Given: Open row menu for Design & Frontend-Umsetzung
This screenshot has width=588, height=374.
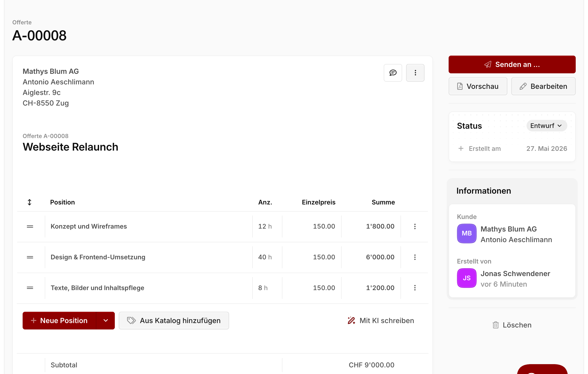Looking at the screenshot, I should 415,257.
